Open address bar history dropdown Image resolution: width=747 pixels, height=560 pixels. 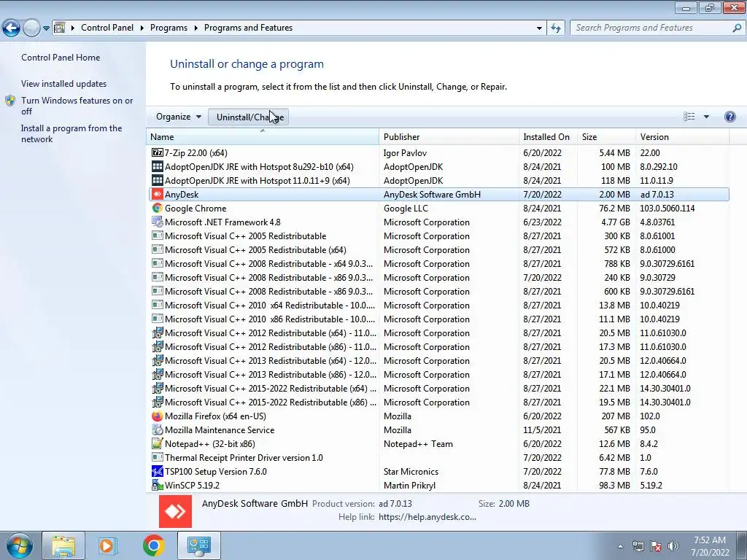539,28
